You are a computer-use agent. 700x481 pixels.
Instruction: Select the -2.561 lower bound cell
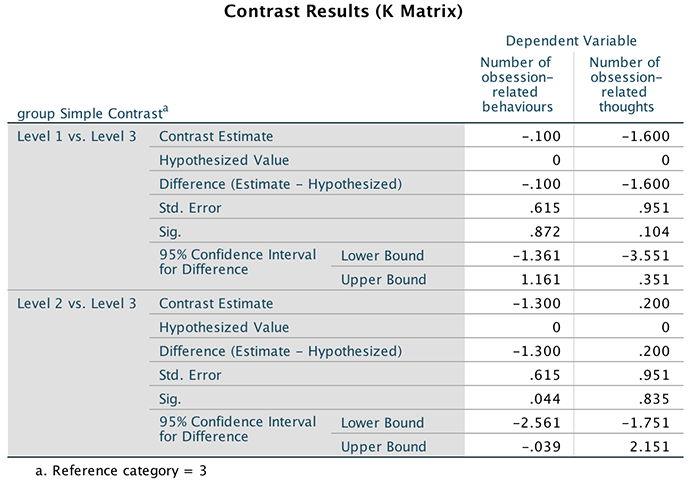pos(540,423)
